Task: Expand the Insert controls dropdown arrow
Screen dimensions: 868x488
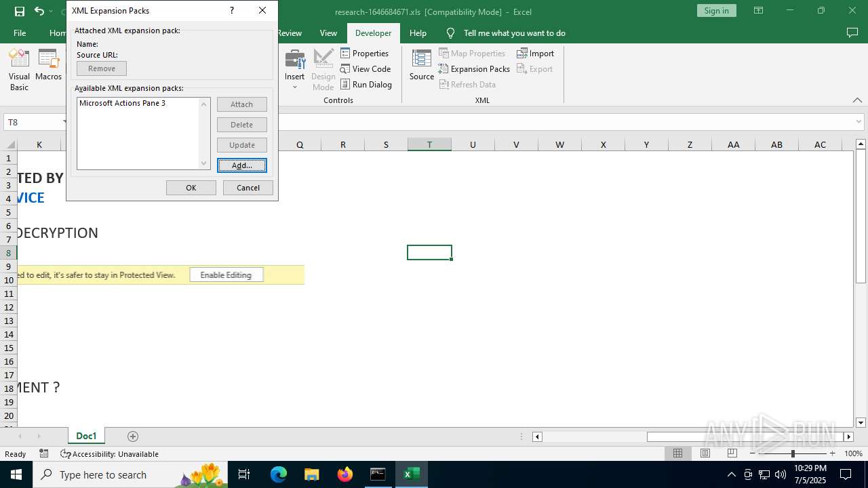Action: click(294, 87)
